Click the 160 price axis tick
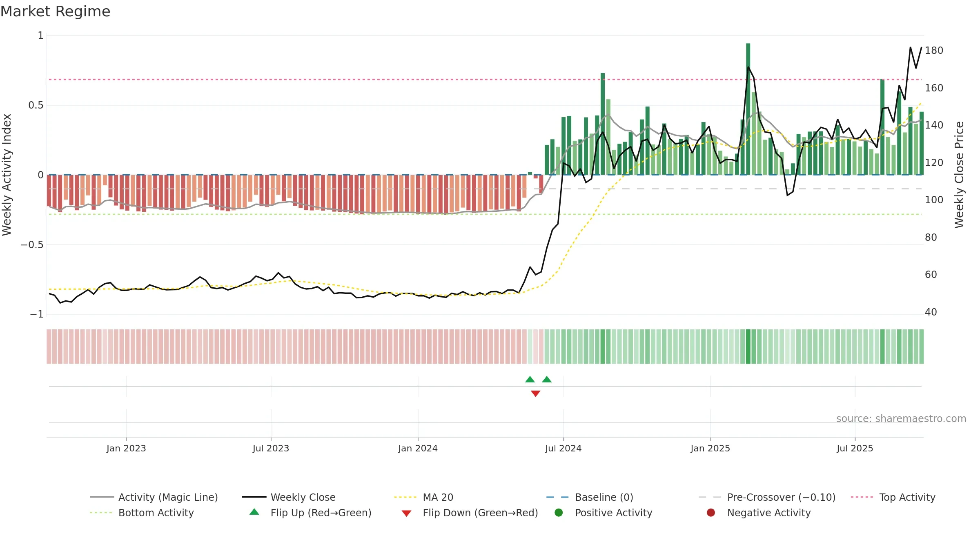Screen dimensions: 980x551 pos(934,88)
